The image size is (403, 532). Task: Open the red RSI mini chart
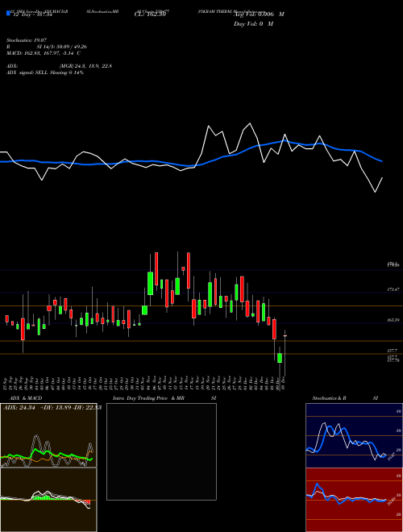(x=354, y=500)
